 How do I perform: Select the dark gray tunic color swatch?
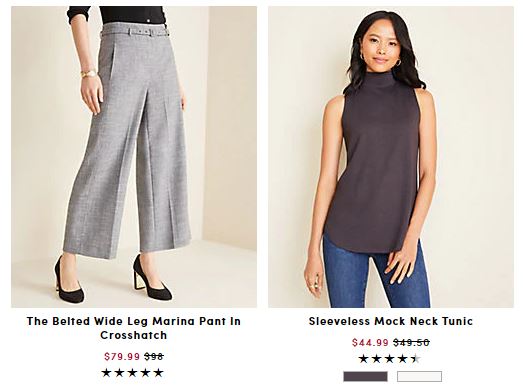365,376
